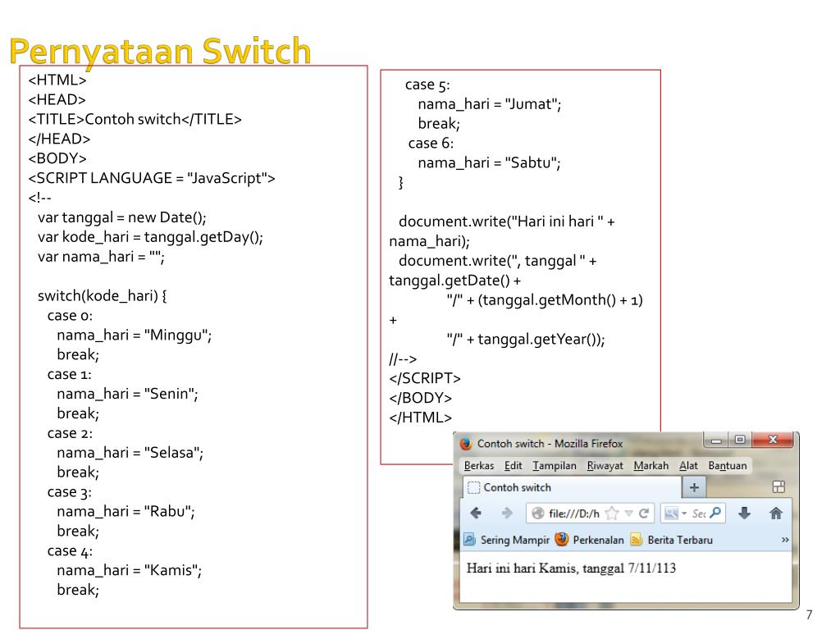
Task: Click the line "var kode_hari = tanggal.getDay();"
Action: (x=150, y=237)
